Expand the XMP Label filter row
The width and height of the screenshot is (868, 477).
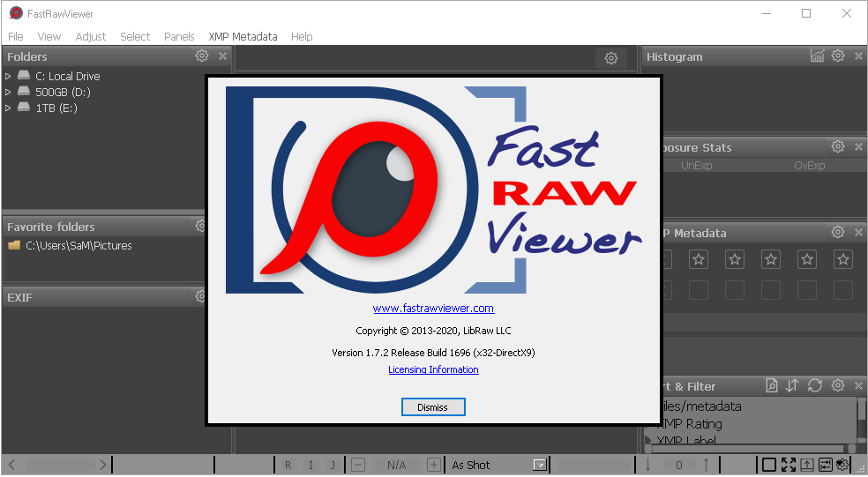coord(648,440)
